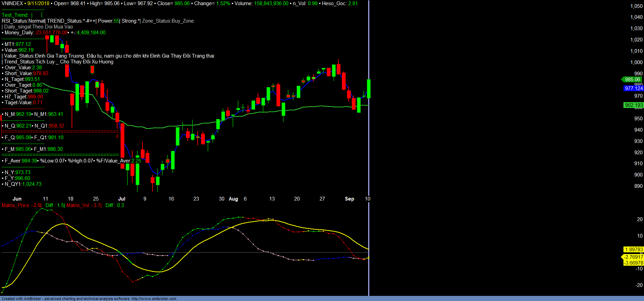Select the Aug month marker on date axis
The width and height of the screenshot is (644, 301).
233,199
